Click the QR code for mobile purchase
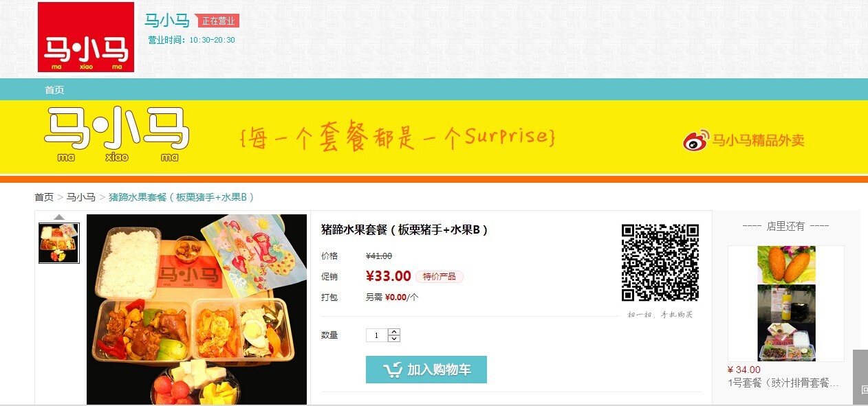 click(x=660, y=262)
